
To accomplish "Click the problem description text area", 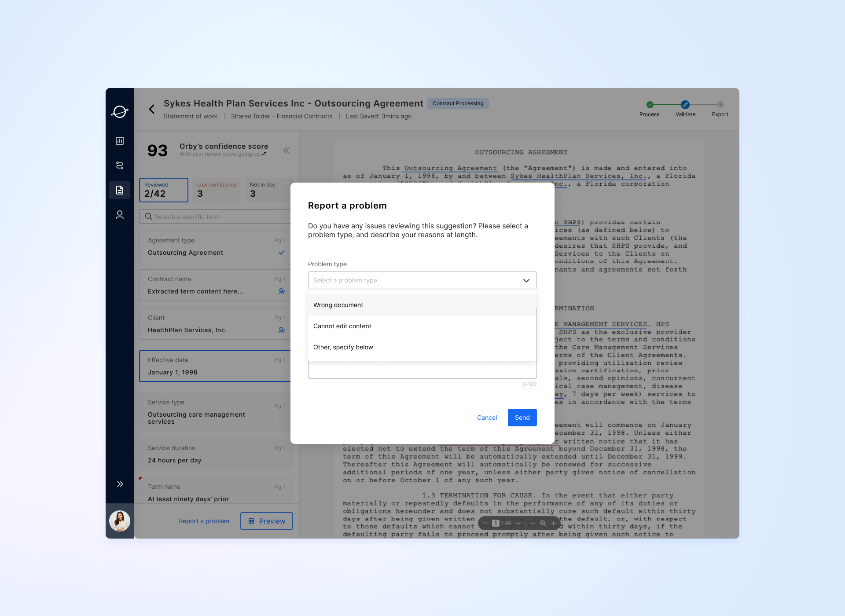I will 422,370.
